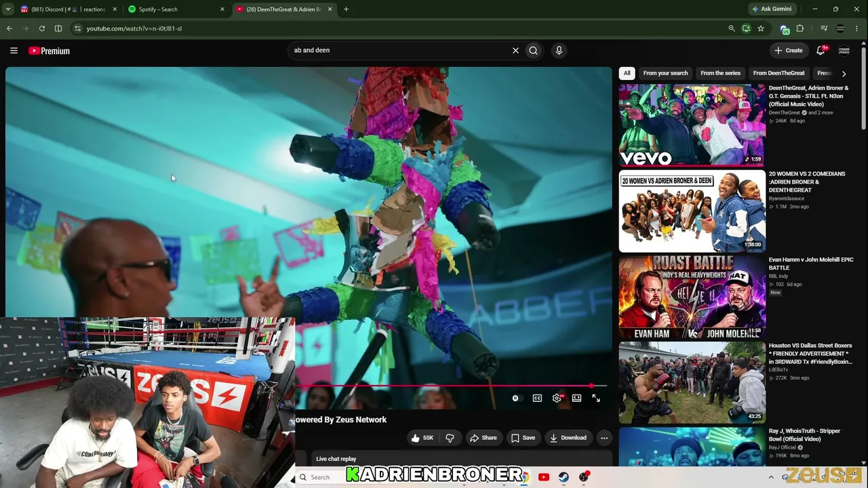Enter fullscreen on the video player

(596, 399)
